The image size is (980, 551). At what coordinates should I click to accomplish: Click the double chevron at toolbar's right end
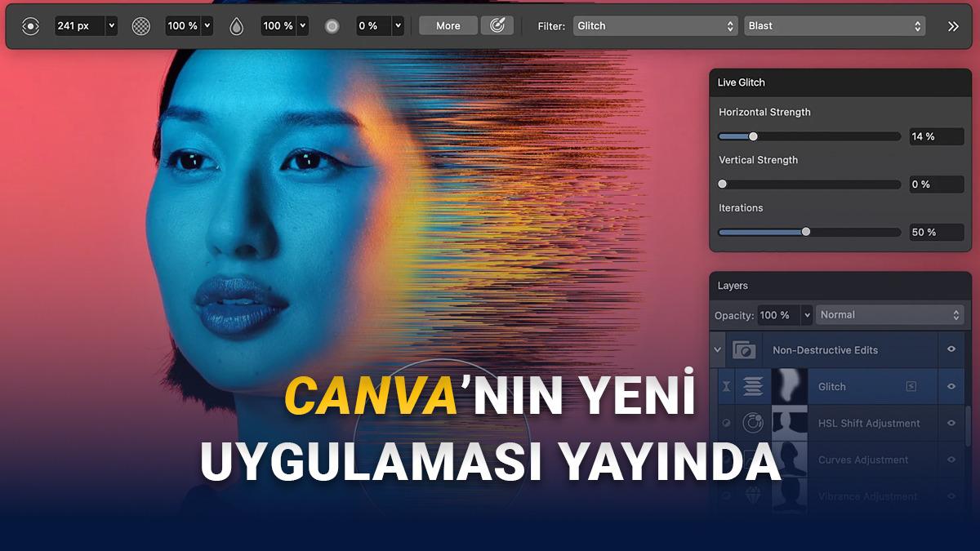[952, 25]
